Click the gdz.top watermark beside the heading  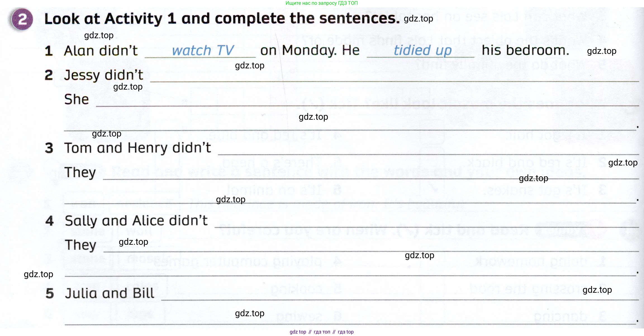click(x=418, y=19)
